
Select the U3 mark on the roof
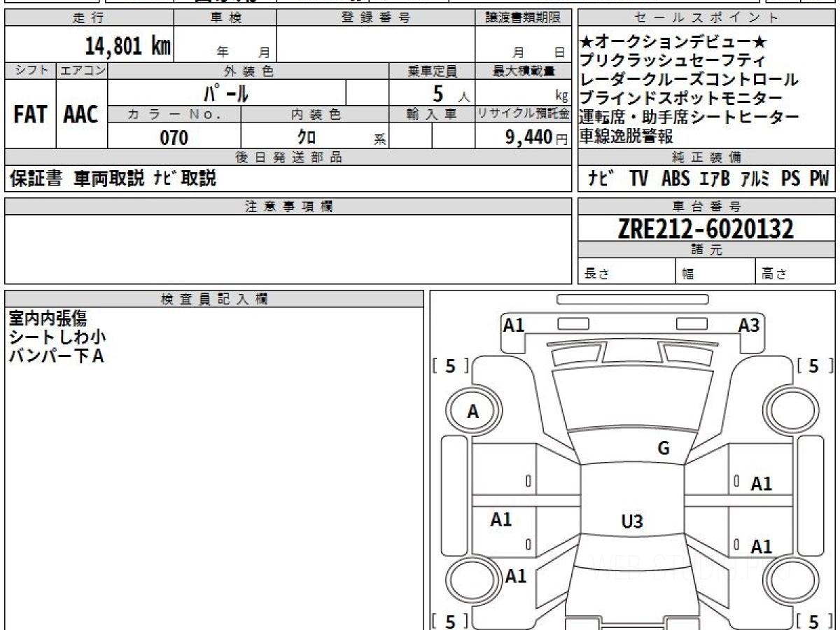coord(632,520)
